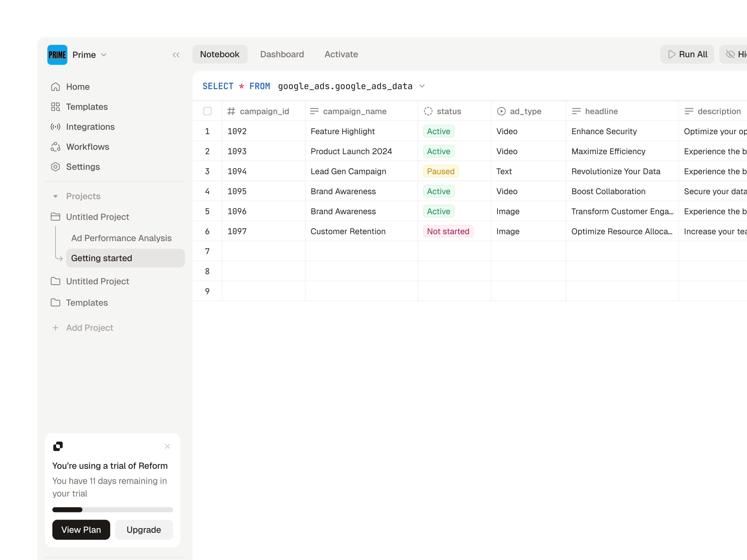
Task: Collapse the sidebar with the chevron icon
Action: [x=176, y=55]
